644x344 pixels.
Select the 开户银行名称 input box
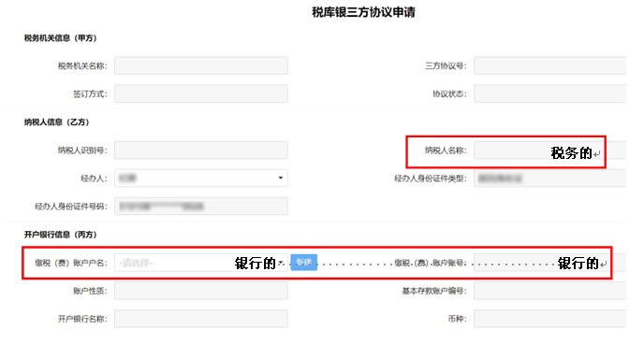click(201, 319)
